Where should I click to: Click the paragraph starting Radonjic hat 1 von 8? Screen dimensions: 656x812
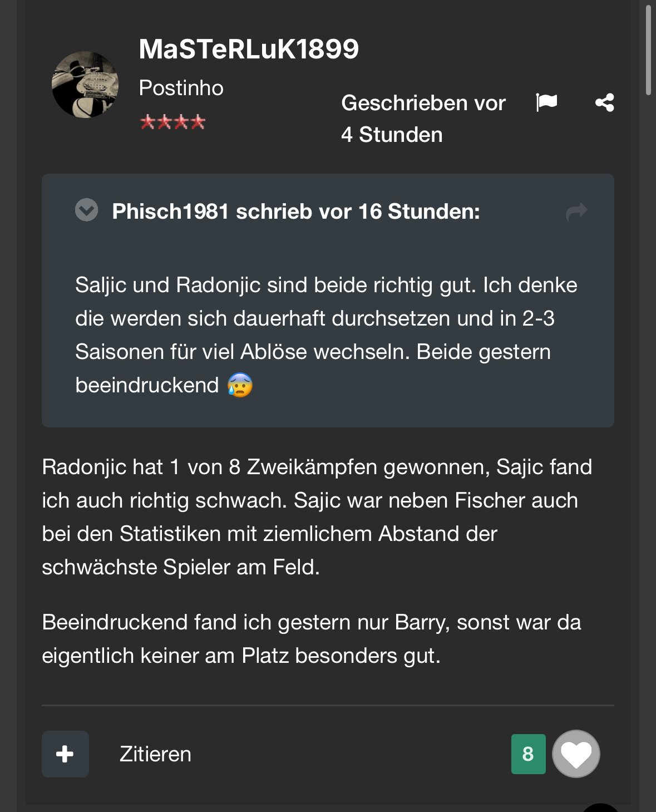pos(317,516)
